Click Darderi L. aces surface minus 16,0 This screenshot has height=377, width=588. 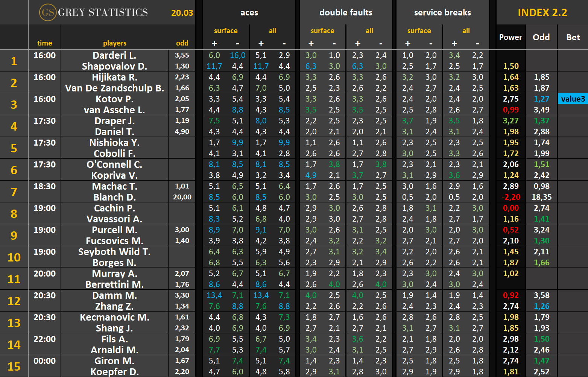click(237, 55)
